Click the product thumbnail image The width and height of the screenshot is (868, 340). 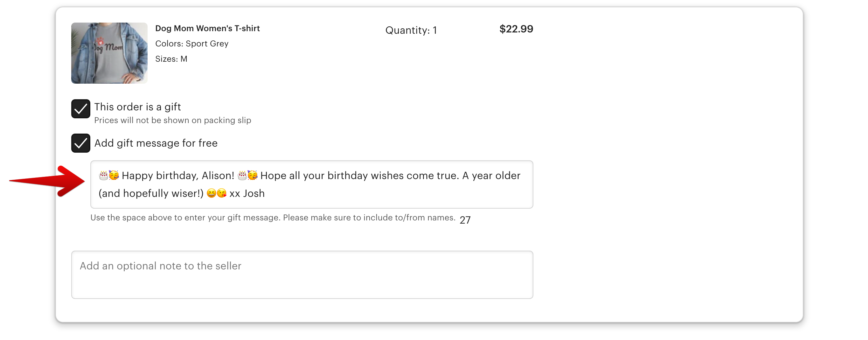[109, 53]
